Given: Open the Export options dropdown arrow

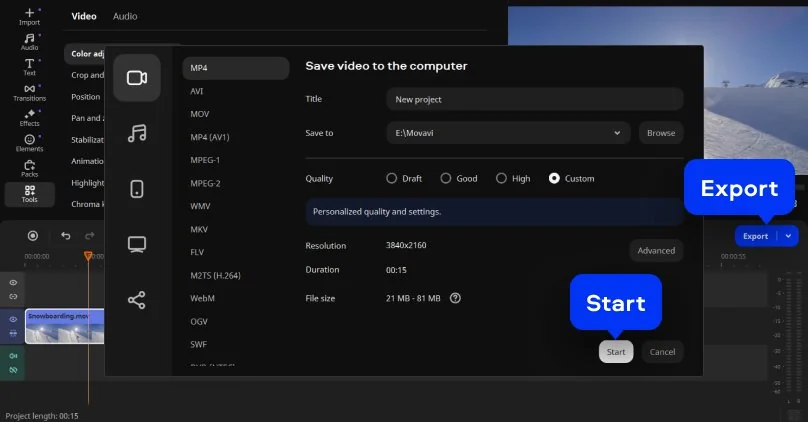Looking at the screenshot, I should [789, 236].
